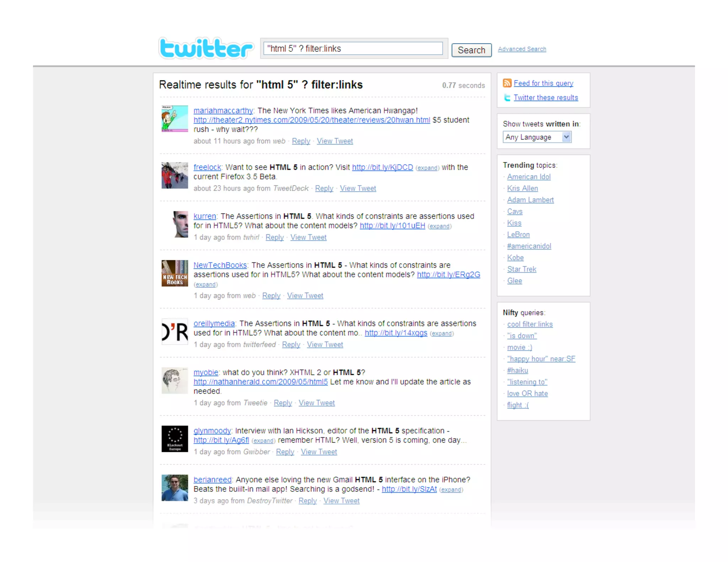The height and width of the screenshot is (562, 728).
Task: View Tweet from glynmoody
Action: [319, 452]
